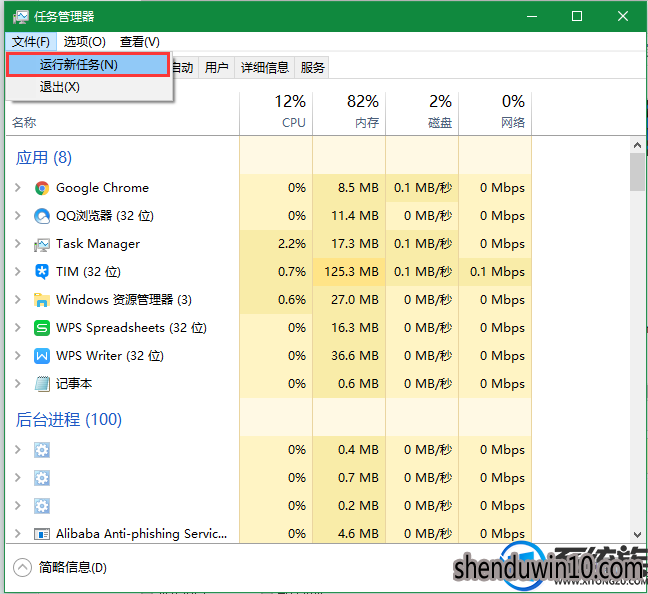Viewport: 648px width, 594px height.
Task: Switch to the 用户 tab
Action: click(217, 67)
